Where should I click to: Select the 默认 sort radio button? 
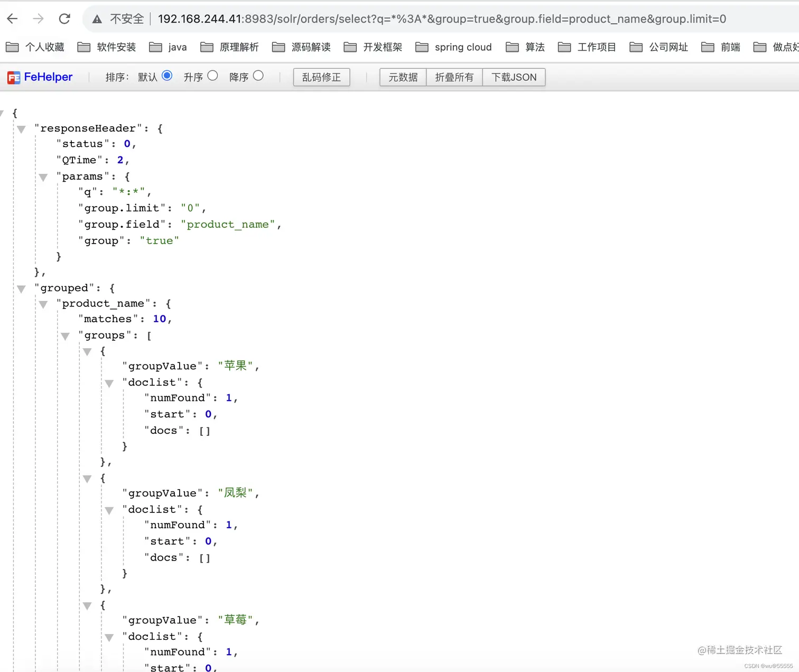pyautogui.click(x=167, y=76)
